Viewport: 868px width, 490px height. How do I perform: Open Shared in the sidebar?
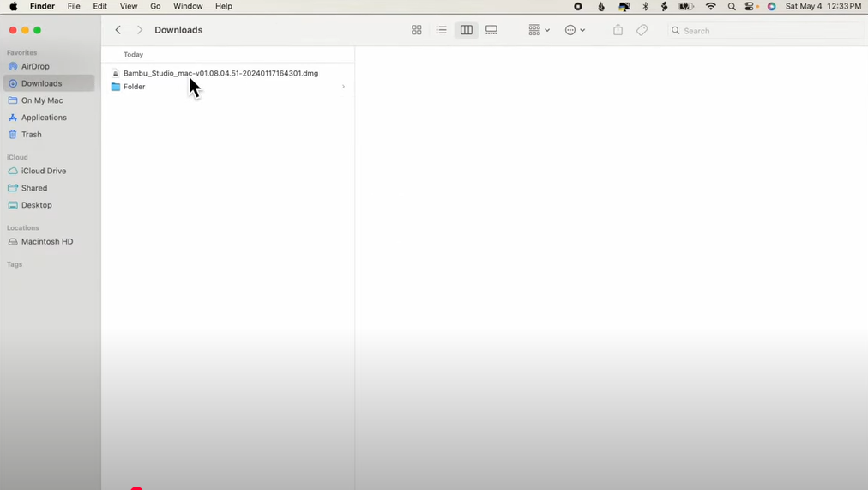coord(49,188)
